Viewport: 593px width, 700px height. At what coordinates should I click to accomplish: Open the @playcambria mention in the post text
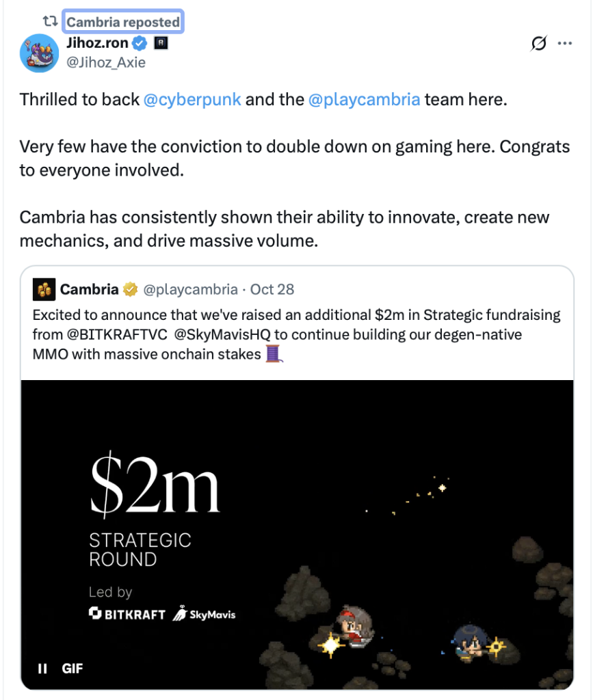pyautogui.click(x=364, y=99)
